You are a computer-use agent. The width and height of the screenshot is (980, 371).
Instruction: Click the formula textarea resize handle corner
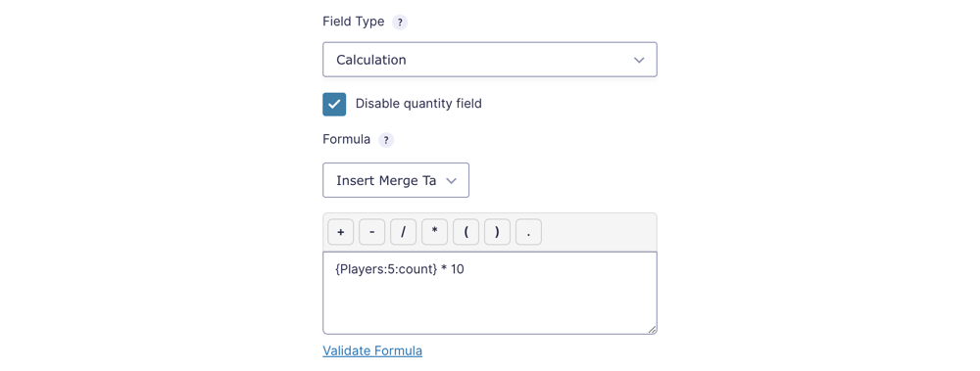(652, 329)
